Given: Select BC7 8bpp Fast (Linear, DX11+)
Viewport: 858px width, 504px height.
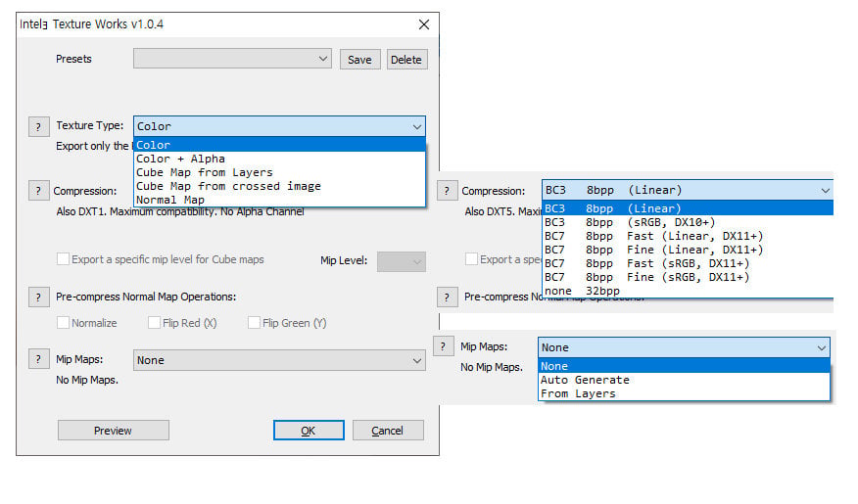Looking at the screenshot, I should click(x=688, y=236).
